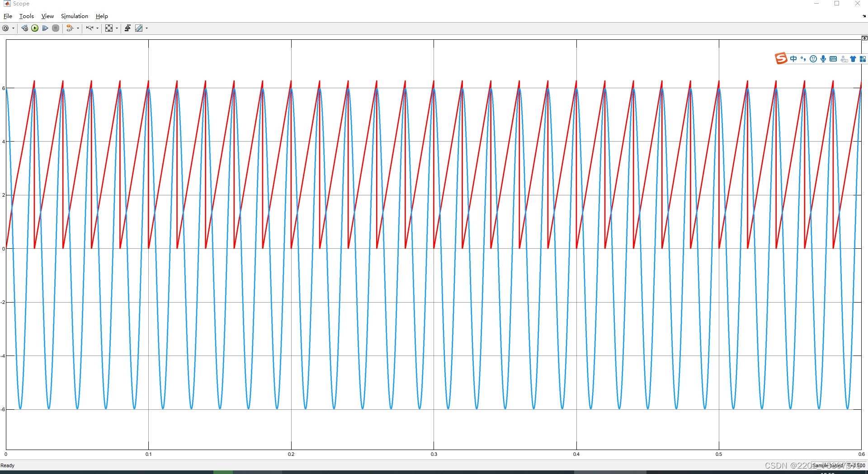Click the maximize axes button above the plot
The width and height of the screenshot is (868, 474).
tap(864, 38)
